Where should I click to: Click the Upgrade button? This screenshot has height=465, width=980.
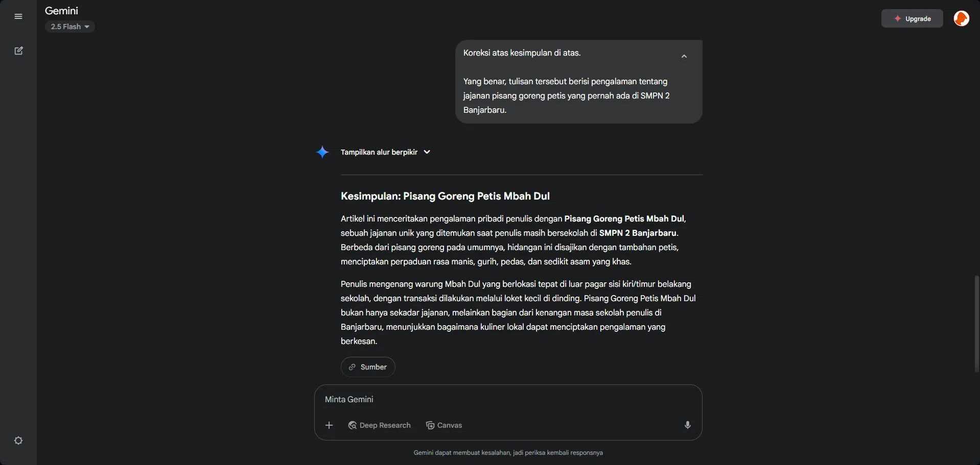pos(912,18)
